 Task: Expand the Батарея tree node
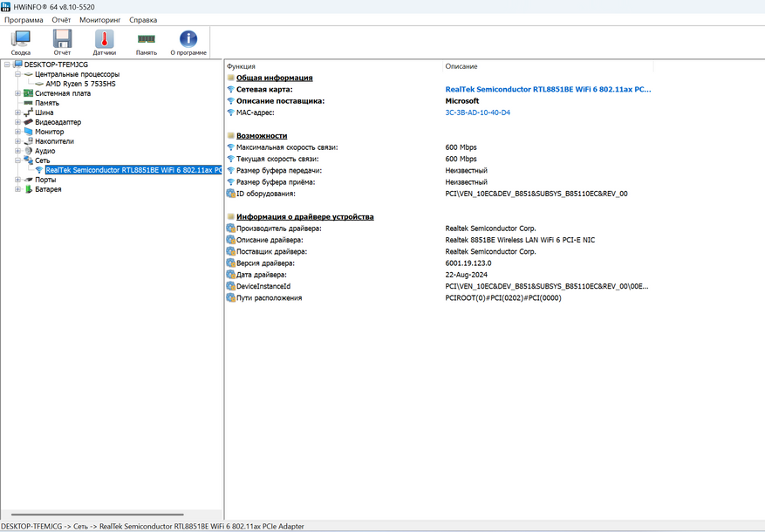[17, 189]
